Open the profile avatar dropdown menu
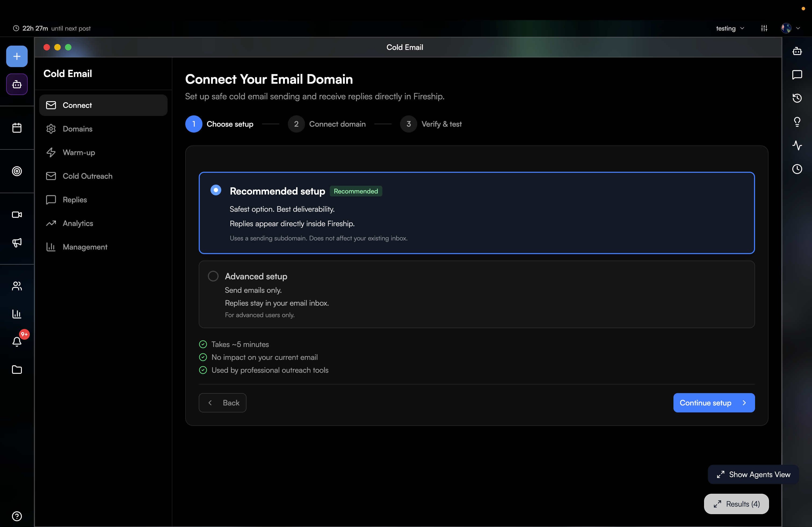The image size is (812, 527). click(x=790, y=28)
